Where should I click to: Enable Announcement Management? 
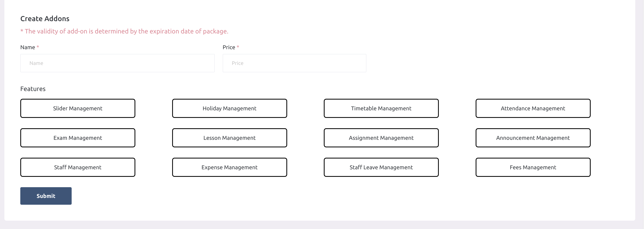pyautogui.click(x=533, y=138)
